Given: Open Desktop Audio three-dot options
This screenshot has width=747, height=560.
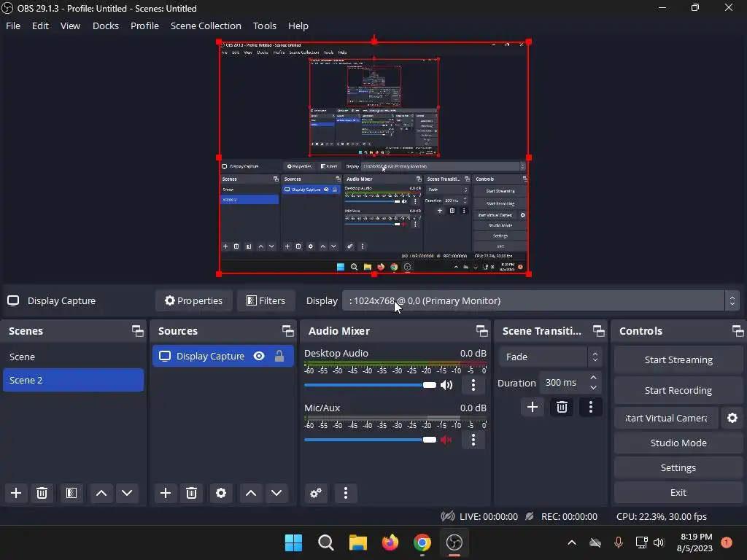Looking at the screenshot, I should tap(473, 385).
